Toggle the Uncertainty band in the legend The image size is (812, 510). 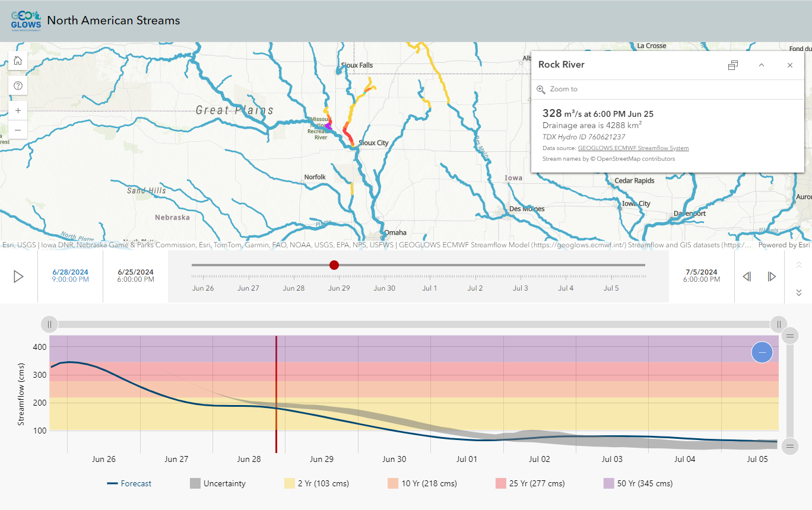pos(218,483)
